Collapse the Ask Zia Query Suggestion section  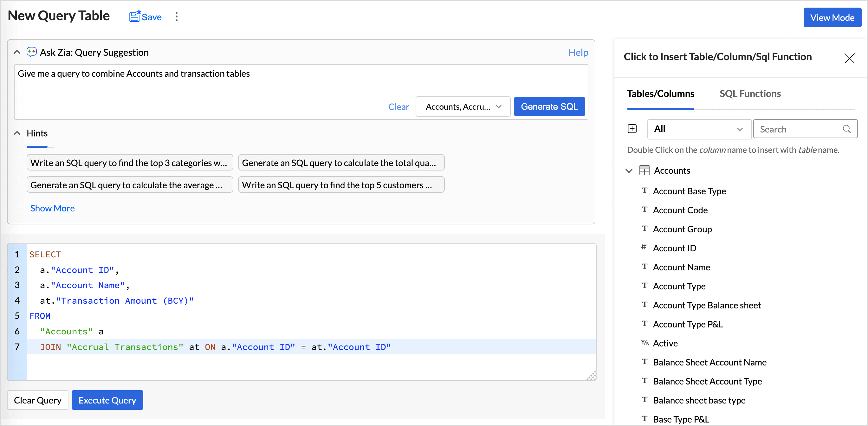tap(17, 52)
